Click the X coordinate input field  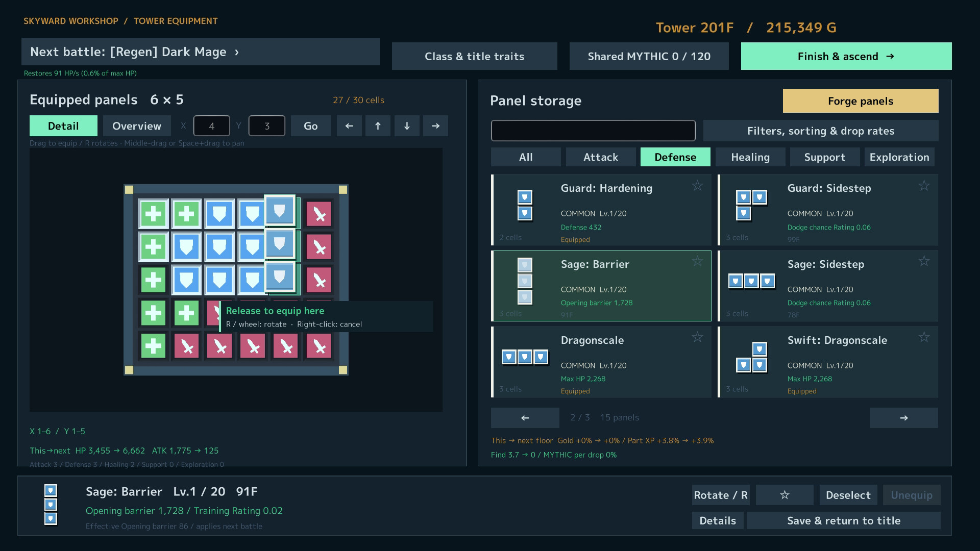coord(211,126)
